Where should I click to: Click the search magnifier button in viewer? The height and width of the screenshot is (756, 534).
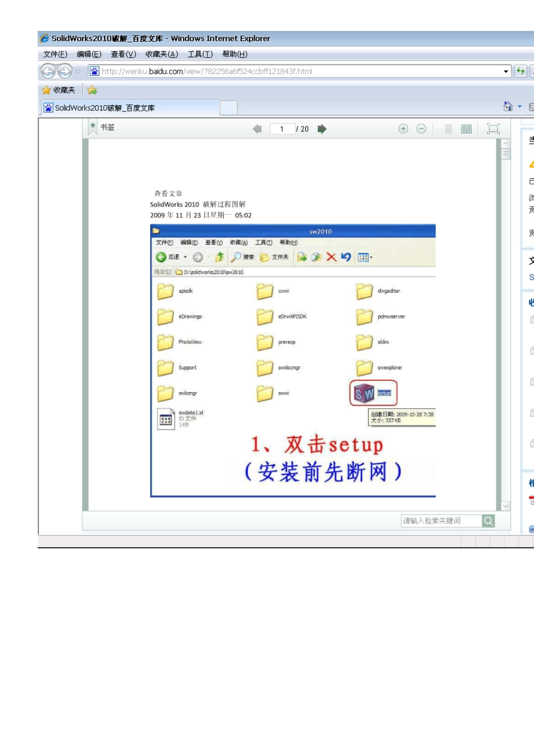[488, 521]
